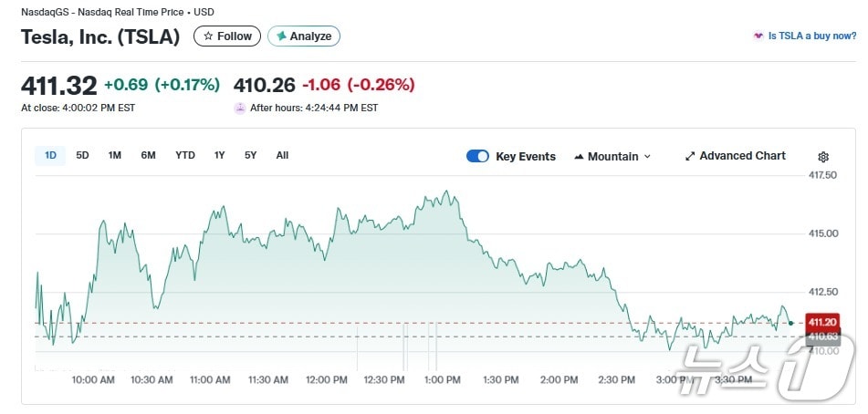Click the Advanced Chart expand arrows icon

(690, 156)
